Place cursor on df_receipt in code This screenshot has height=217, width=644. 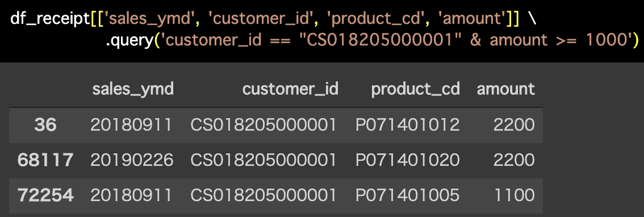50,19
